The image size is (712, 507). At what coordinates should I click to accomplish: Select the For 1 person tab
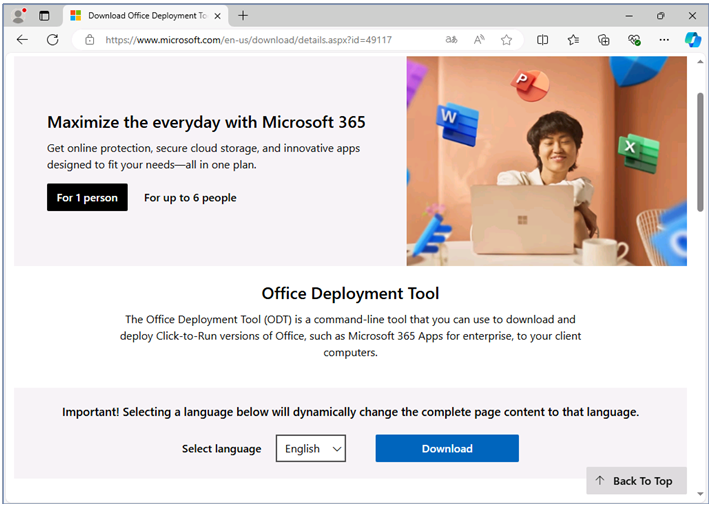pos(87,197)
